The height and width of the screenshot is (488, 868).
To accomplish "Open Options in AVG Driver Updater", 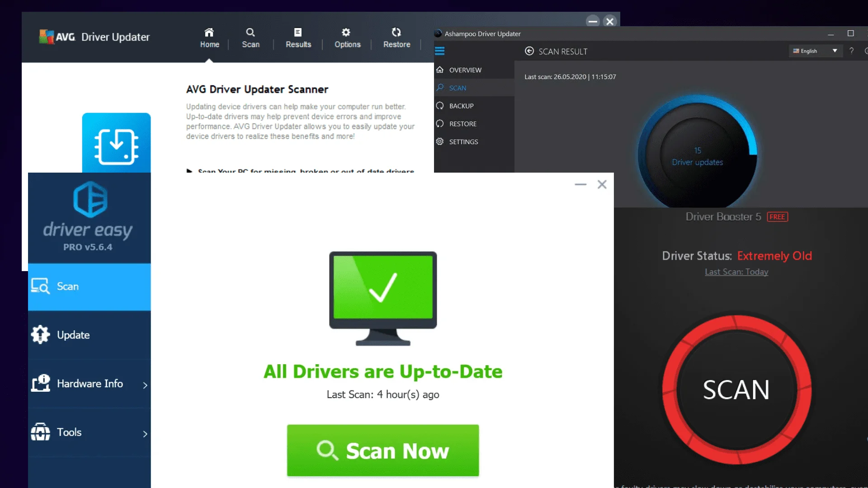I will [x=347, y=38].
